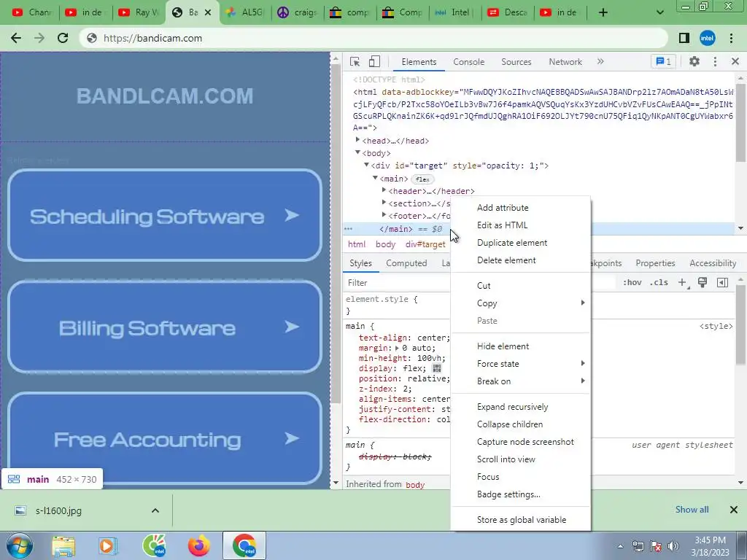Open a new browser tab

603,12
